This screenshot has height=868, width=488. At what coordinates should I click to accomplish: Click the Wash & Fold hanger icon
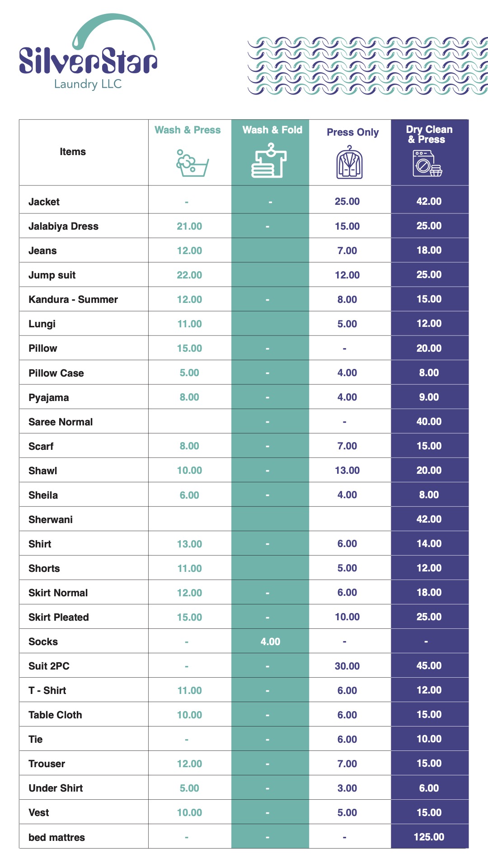pyautogui.click(x=269, y=160)
